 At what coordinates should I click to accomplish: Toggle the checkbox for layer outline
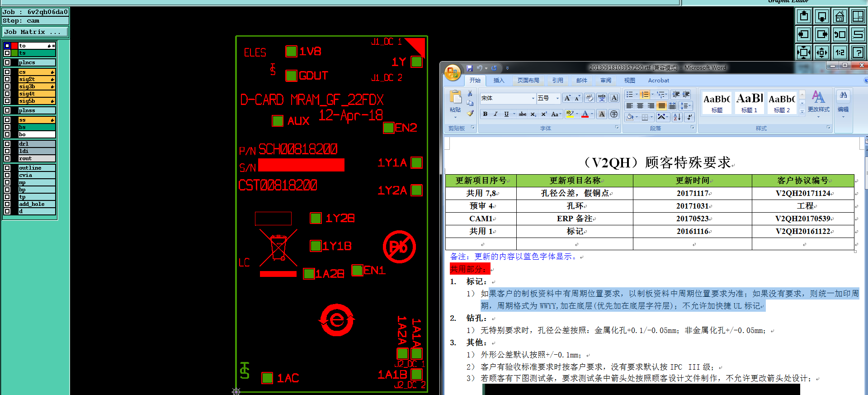click(7, 168)
